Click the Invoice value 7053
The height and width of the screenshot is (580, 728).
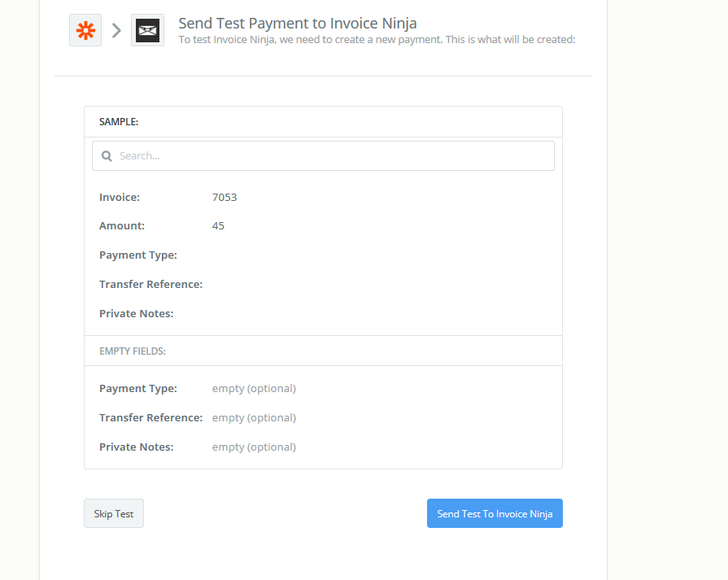click(223, 197)
